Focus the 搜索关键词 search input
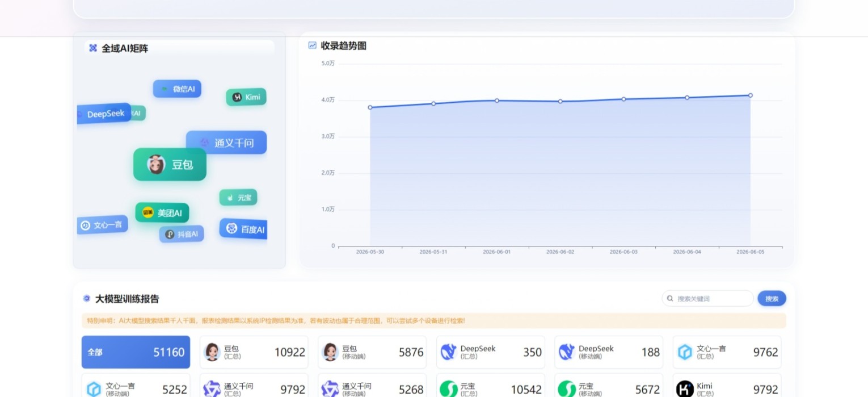This screenshot has height=397, width=868. click(708, 298)
